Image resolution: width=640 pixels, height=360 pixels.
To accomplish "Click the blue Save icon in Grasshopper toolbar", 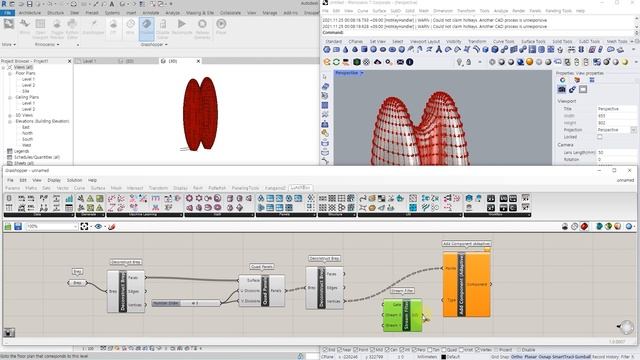I will [x=18, y=226].
